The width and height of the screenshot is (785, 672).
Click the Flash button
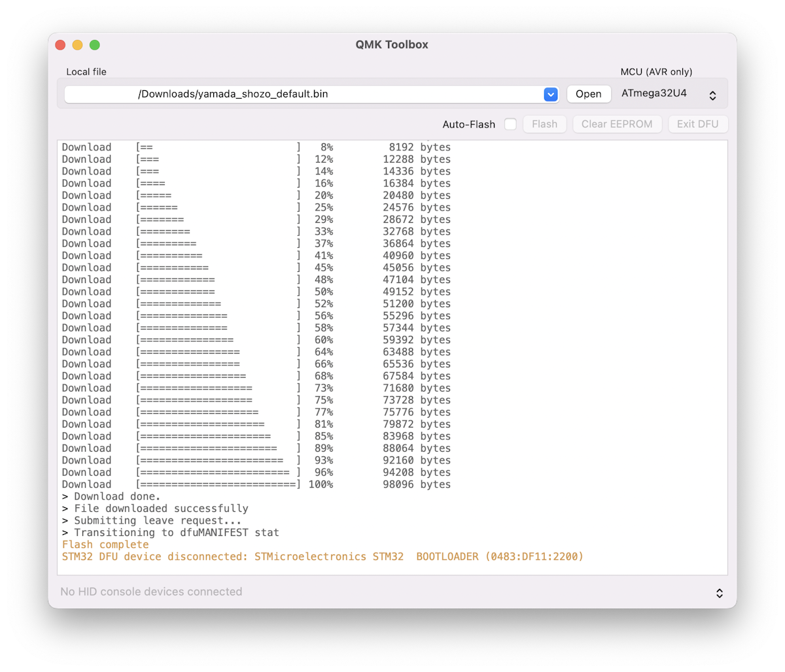point(544,124)
